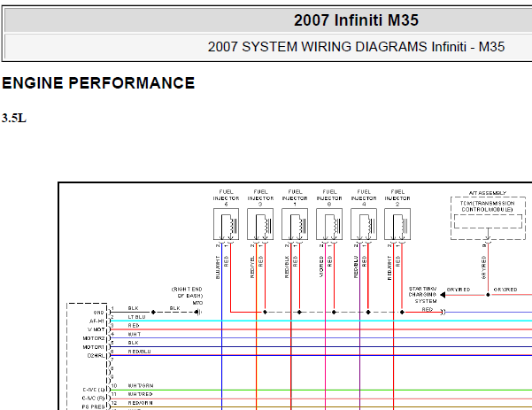This screenshot has width=532, height=410.
Task: Click the splice dot on the GND BLK wire
Action: tap(153, 312)
